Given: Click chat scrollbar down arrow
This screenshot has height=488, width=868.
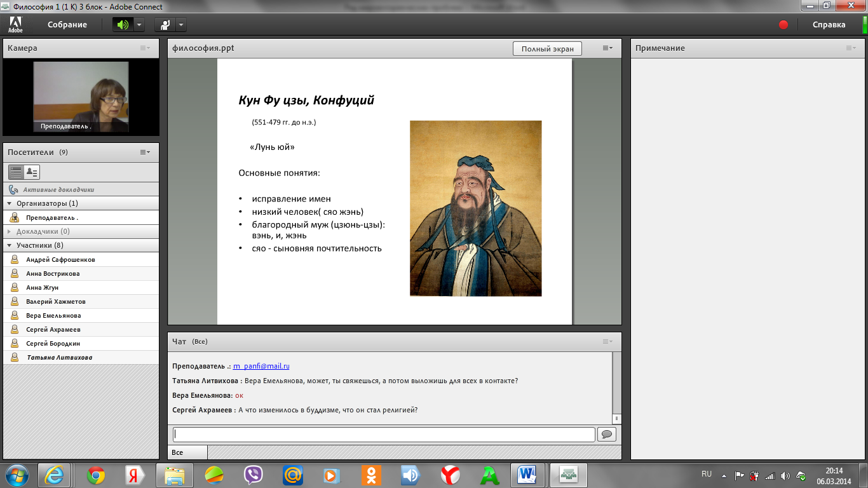Looking at the screenshot, I should pyautogui.click(x=616, y=419).
